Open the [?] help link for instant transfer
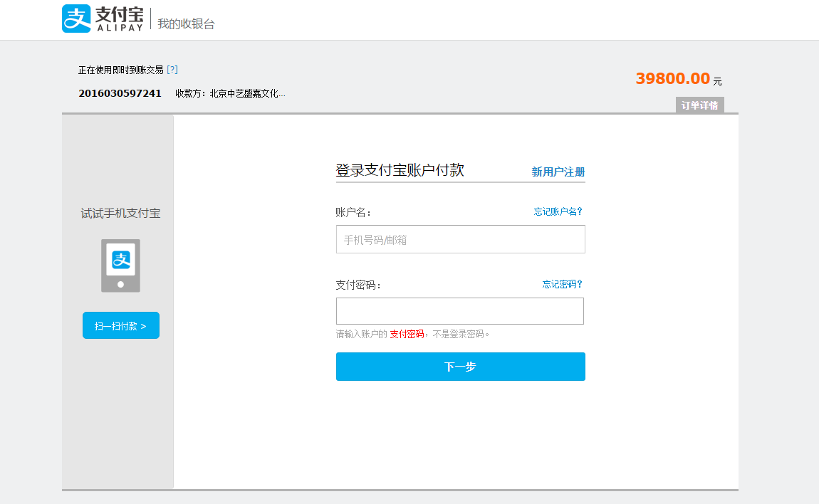This screenshot has height=504, width=819. (x=172, y=70)
